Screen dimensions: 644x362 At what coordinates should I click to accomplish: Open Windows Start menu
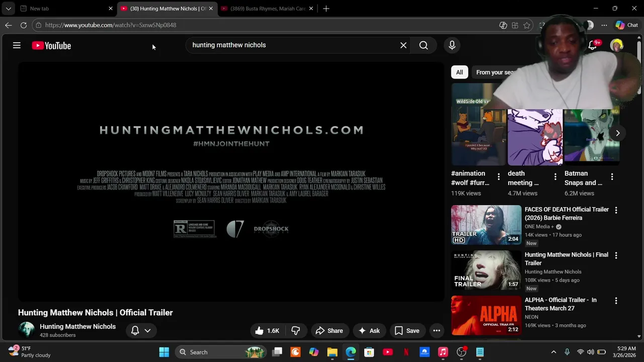[164, 352]
